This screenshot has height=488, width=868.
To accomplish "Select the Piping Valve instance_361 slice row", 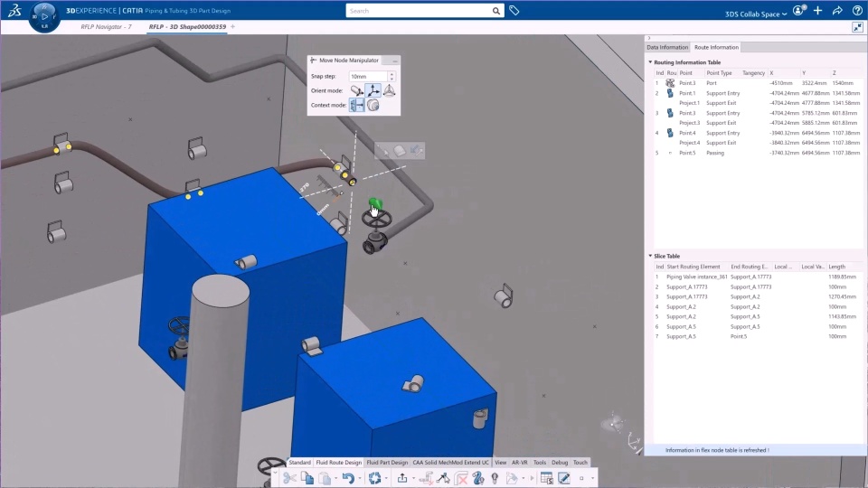I will 758,277.
